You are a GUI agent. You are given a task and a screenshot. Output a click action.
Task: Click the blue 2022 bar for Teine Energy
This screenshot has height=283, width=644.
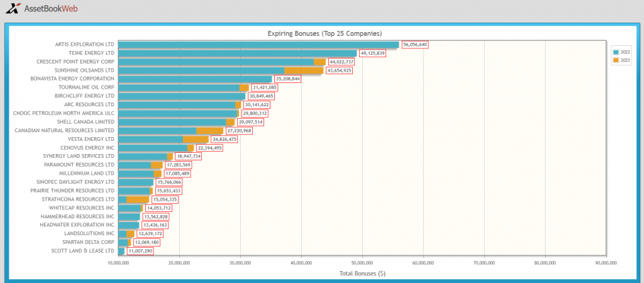click(237, 53)
